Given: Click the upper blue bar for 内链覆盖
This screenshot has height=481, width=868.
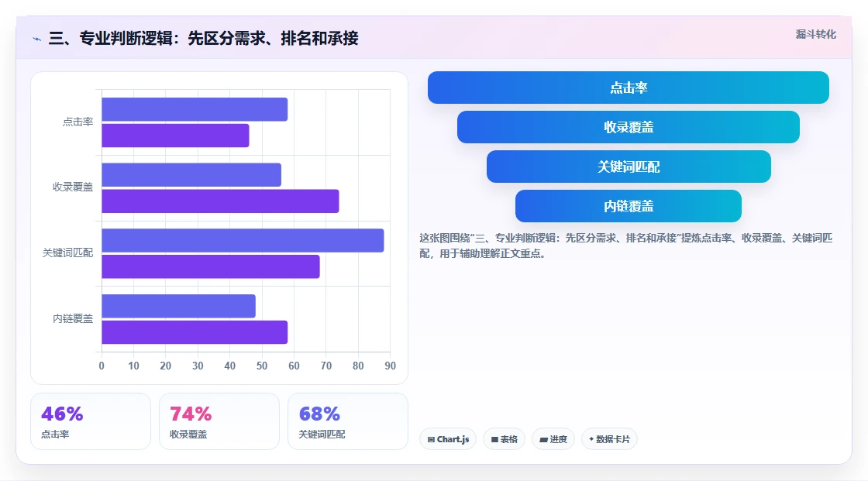Looking at the screenshot, I should click(179, 306).
